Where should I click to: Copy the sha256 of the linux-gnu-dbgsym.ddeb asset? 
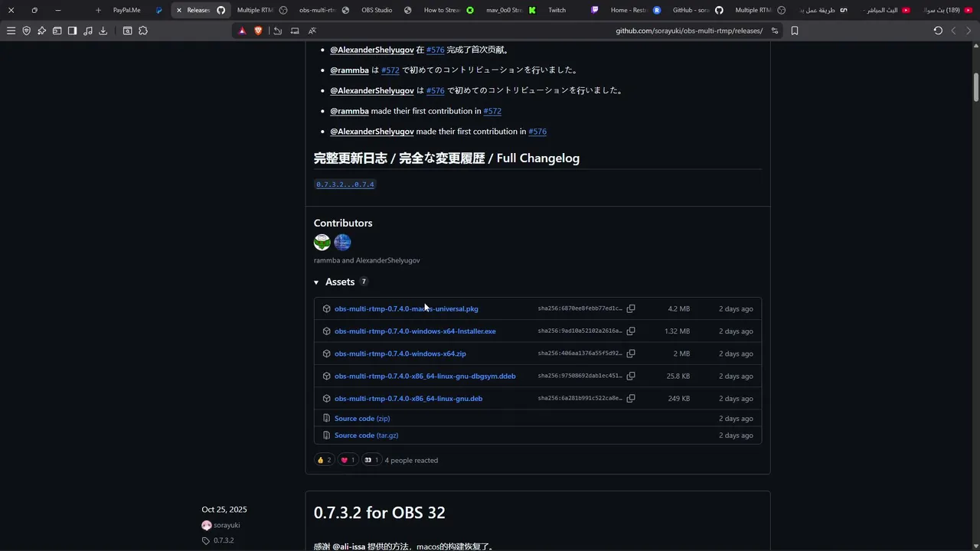(x=631, y=376)
